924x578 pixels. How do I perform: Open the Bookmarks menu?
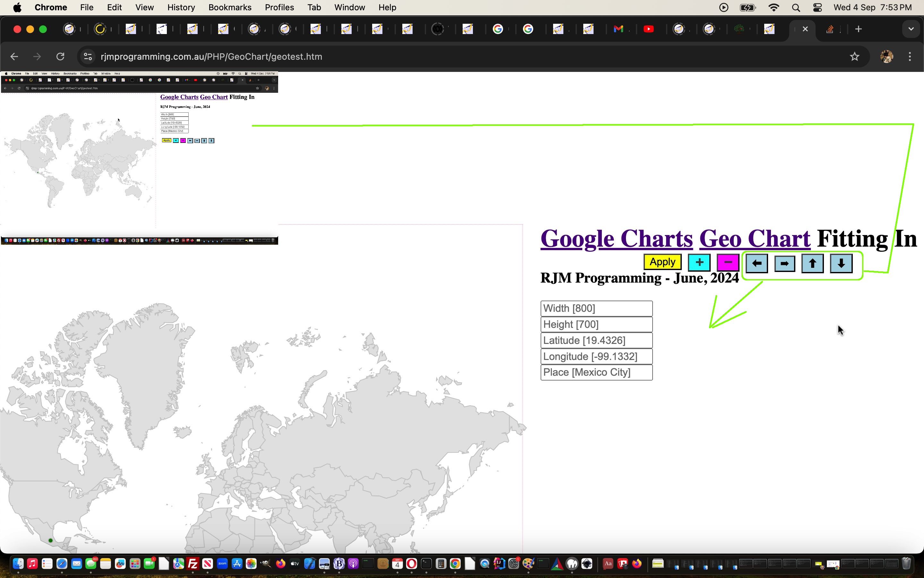(x=230, y=7)
